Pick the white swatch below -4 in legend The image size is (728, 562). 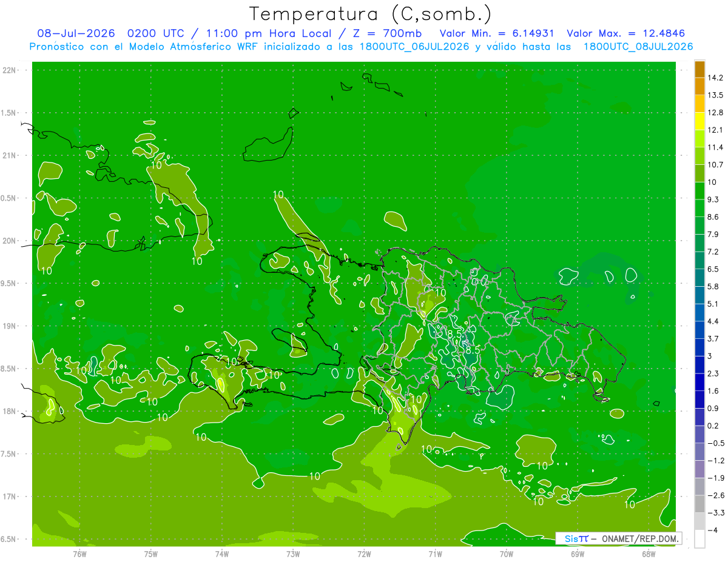click(x=699, y=539)
